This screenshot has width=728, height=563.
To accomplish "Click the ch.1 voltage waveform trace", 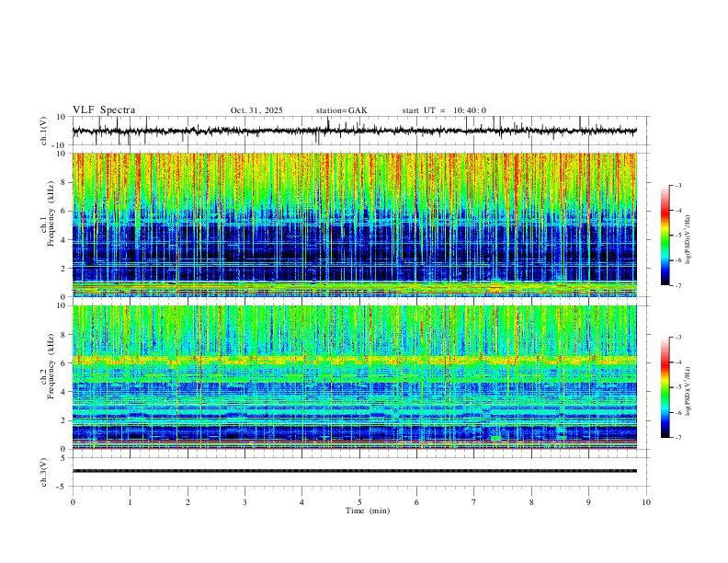I will 354,131.
